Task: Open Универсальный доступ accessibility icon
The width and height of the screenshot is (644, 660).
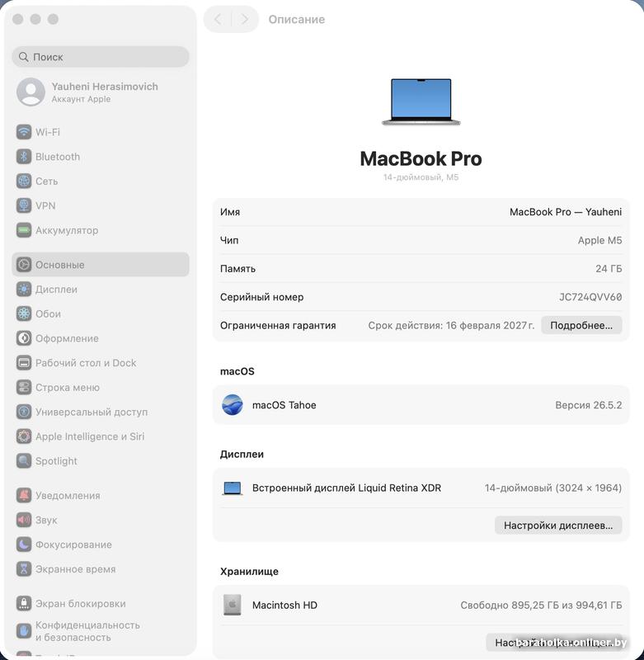Action: click(24, 412)
